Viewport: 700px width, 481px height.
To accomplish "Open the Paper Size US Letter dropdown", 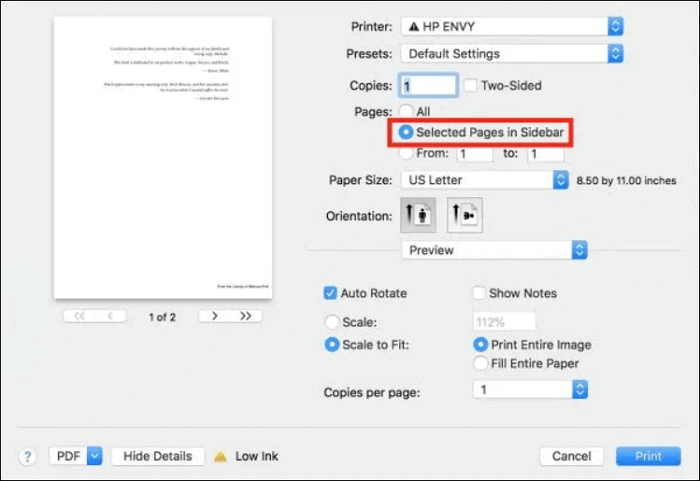I will pyautogui.click(x=484, y=180).
